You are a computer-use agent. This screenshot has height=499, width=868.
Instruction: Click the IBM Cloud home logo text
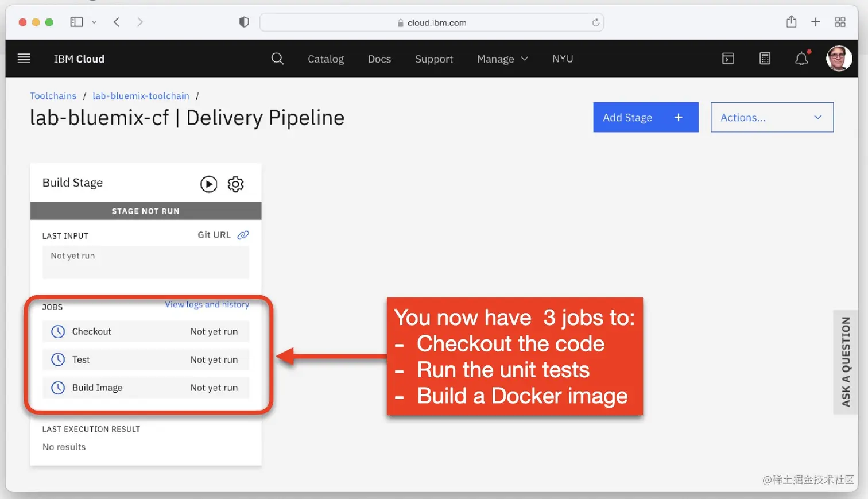coord(79,59)
